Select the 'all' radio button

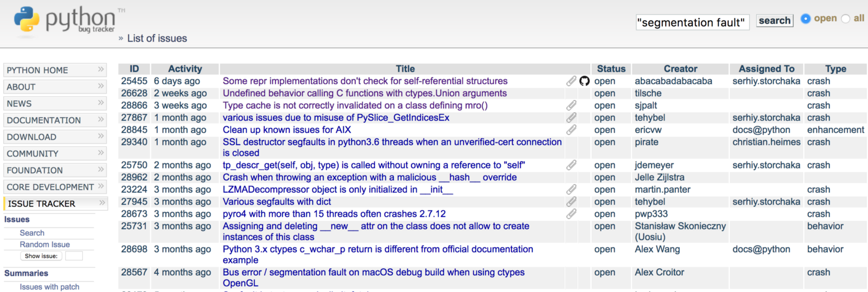pos(845,18)
